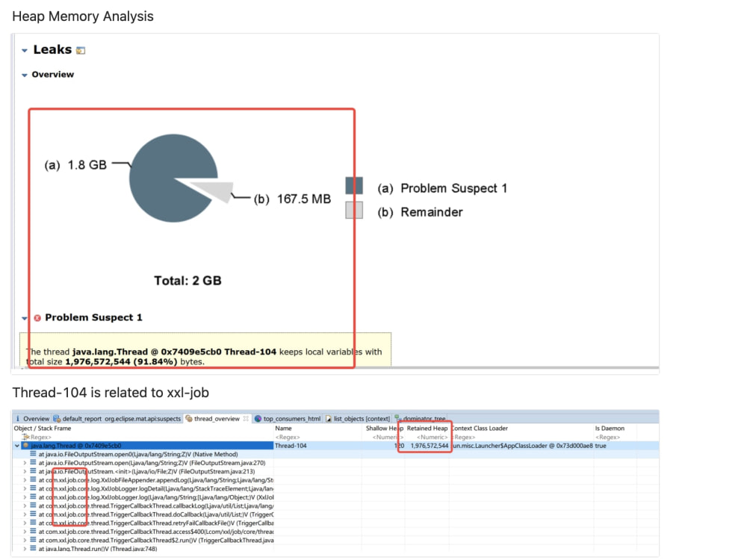Click stack frame icon of XxlJobFileAppender.appendLog row
Image resolution: width=747 pixels, height=560 pixels.
pyautogui.click(x=33, y=480)
